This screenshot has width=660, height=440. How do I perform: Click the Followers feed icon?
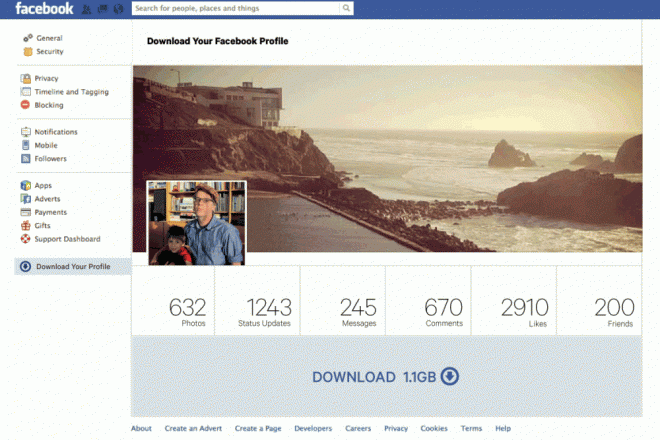click(x=26, y=158)
